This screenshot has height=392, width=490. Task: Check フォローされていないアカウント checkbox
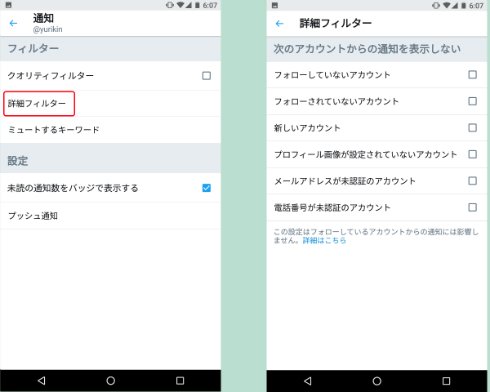tap(472, 101)
